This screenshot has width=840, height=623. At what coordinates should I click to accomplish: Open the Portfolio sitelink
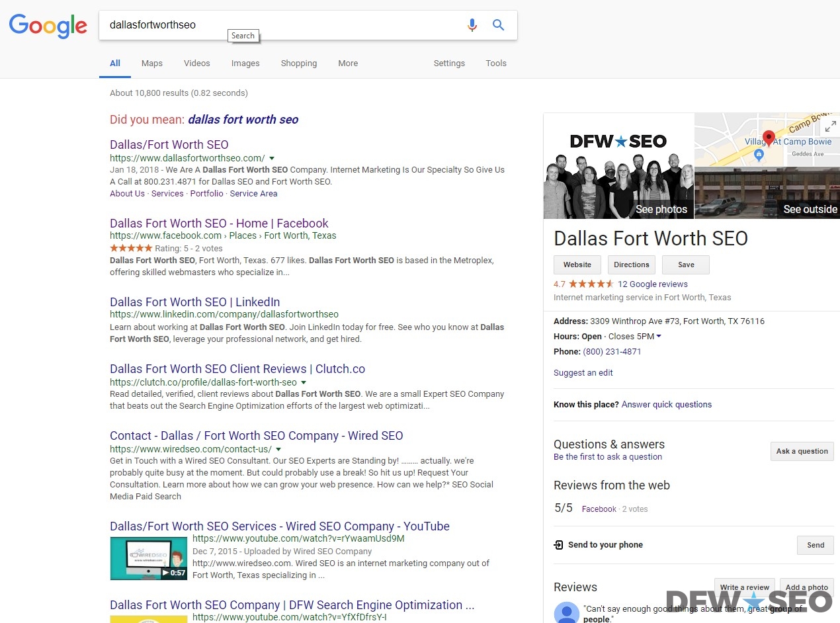tap(207, 194)
